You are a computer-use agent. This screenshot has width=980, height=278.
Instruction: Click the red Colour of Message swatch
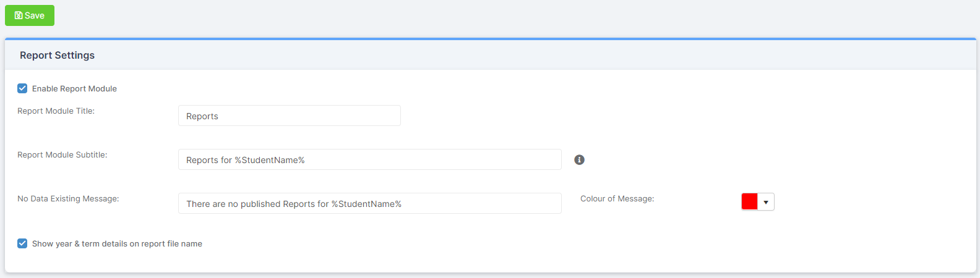[750, 202]
